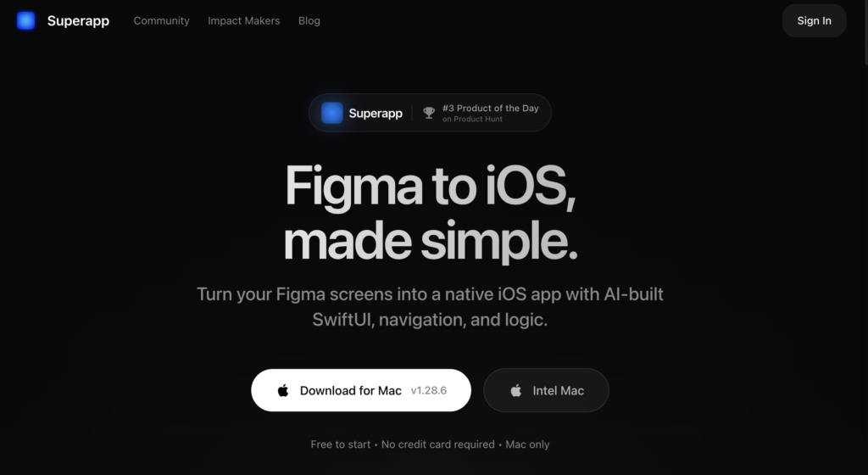Click the Apple icon in Download for Mac
The width and height of the screenshot is (868, 475).
pyautogui.click(x=283, y=390)
